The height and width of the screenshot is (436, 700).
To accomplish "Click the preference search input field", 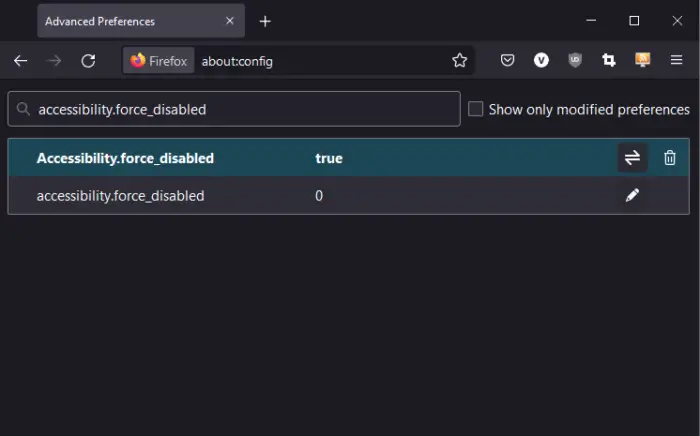I will [x=240, y=109].
